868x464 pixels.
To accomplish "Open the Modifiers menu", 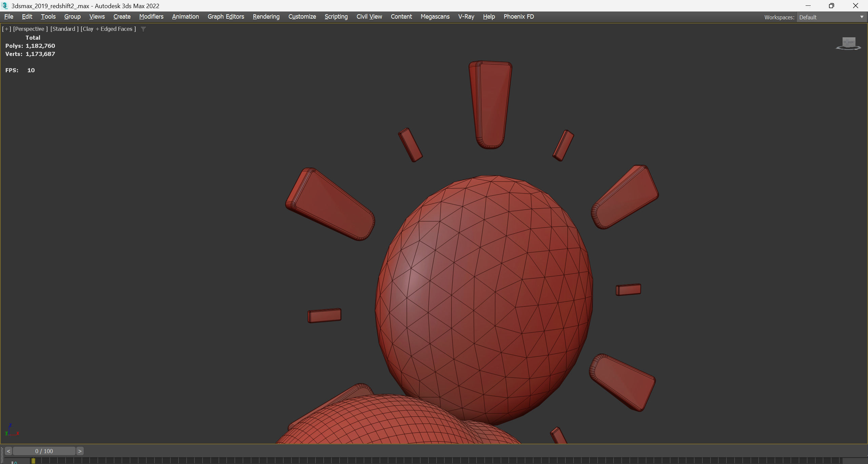I will click(x=151, y=17).
